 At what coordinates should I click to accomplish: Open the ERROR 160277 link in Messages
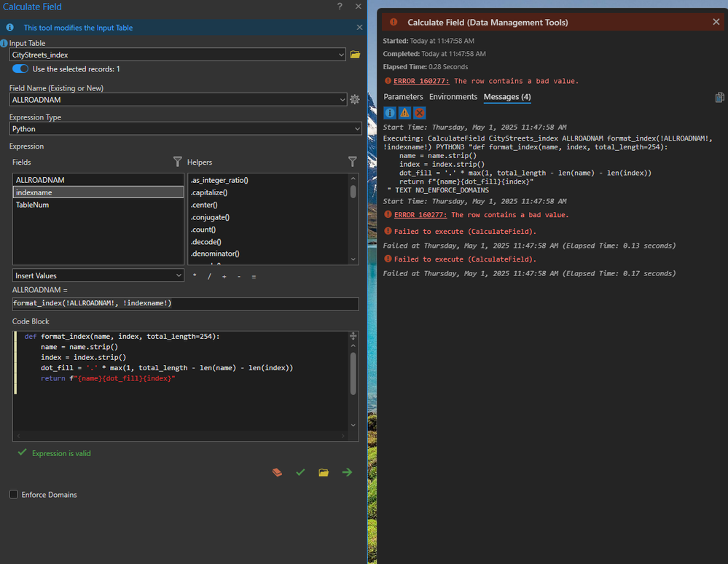click(421, 215)
